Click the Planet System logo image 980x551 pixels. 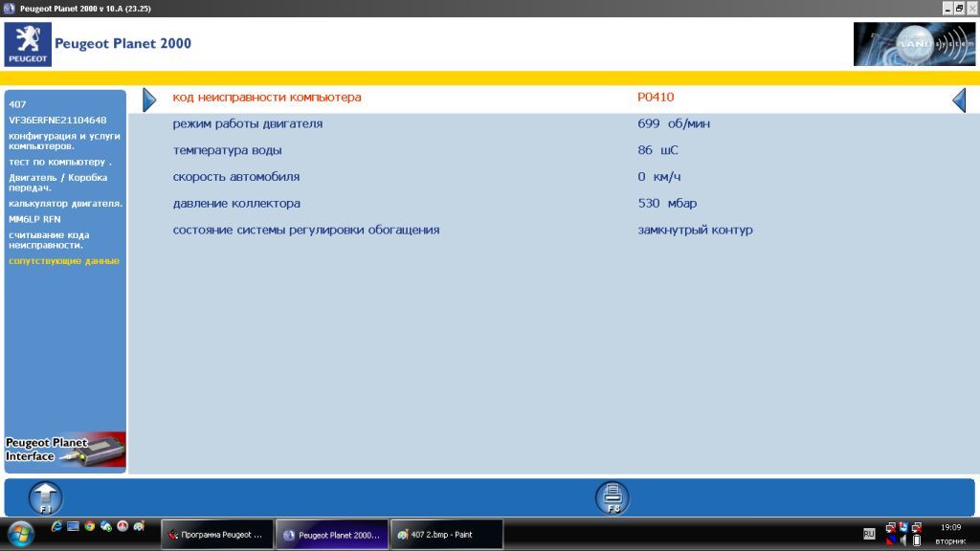pyautogui.click(x=914, y=44)
